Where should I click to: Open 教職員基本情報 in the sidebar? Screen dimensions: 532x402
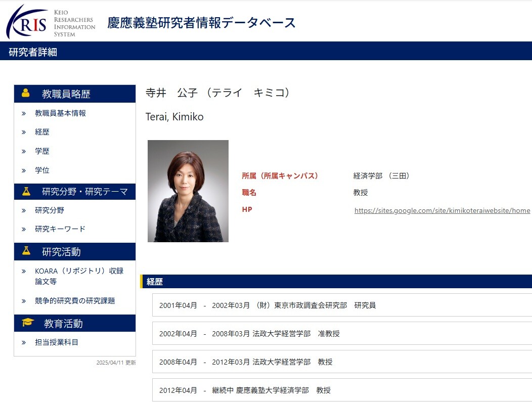(x=60, y=113)
